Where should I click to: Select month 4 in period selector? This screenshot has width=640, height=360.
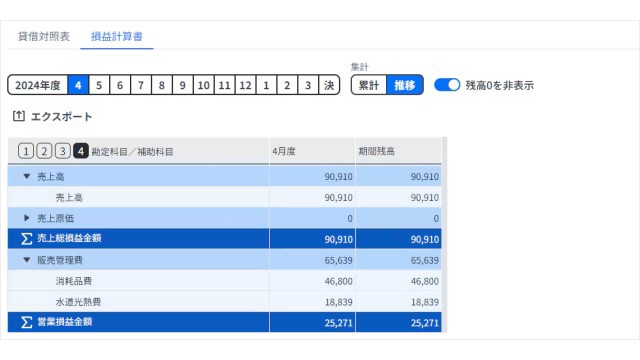point(78,85)
